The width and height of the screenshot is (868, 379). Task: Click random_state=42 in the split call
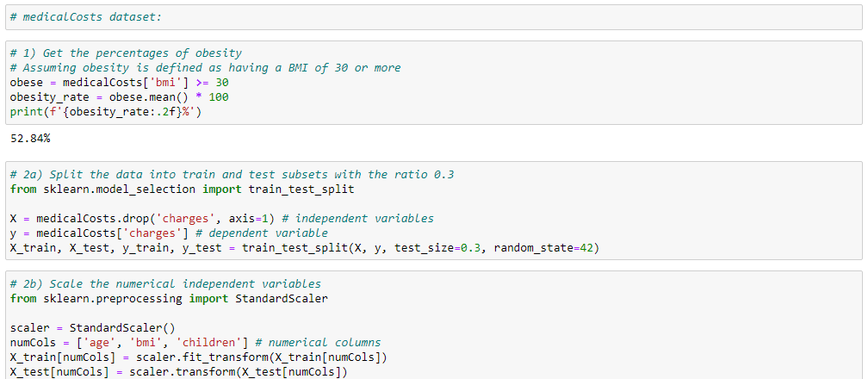pyautogui.click(x=543, y=248)
